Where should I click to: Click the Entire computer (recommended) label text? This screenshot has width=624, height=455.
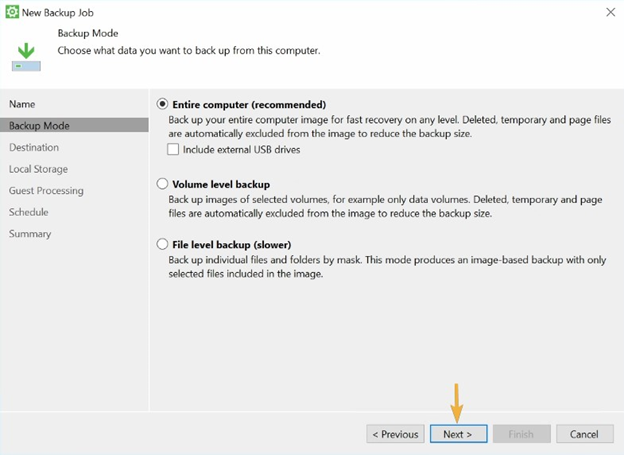(249, 104)
